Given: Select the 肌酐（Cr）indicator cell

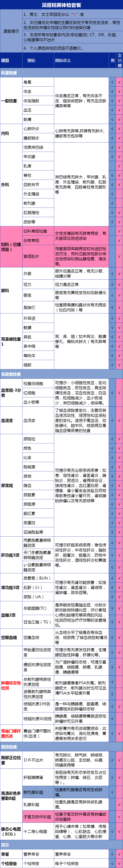Looking at the screenshot, I should pyautogui.click(x=38, y=588).
